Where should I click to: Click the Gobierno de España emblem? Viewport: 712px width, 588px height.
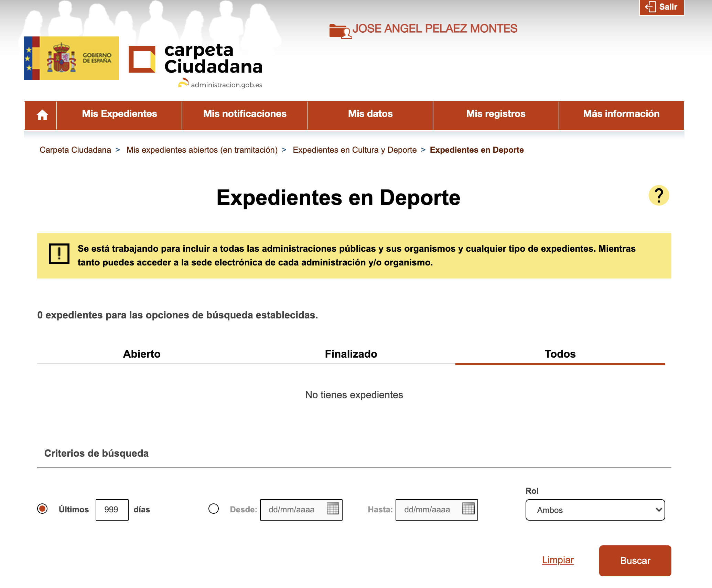[x=72, y=58]
